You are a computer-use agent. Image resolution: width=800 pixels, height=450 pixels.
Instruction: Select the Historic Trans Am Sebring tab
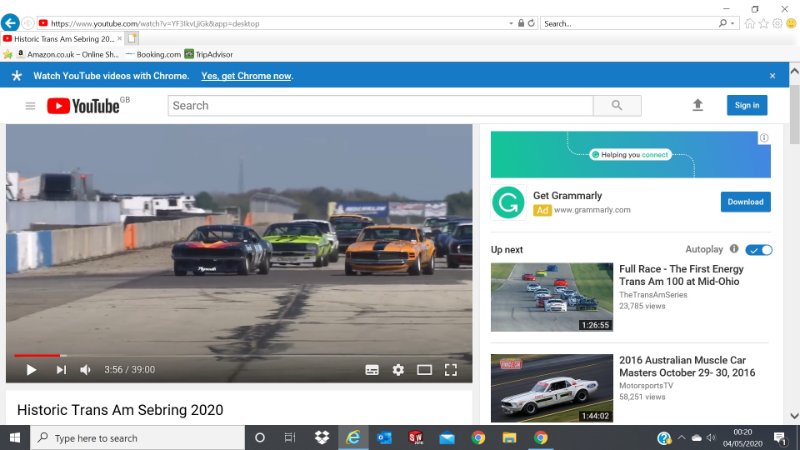point(60,38)
